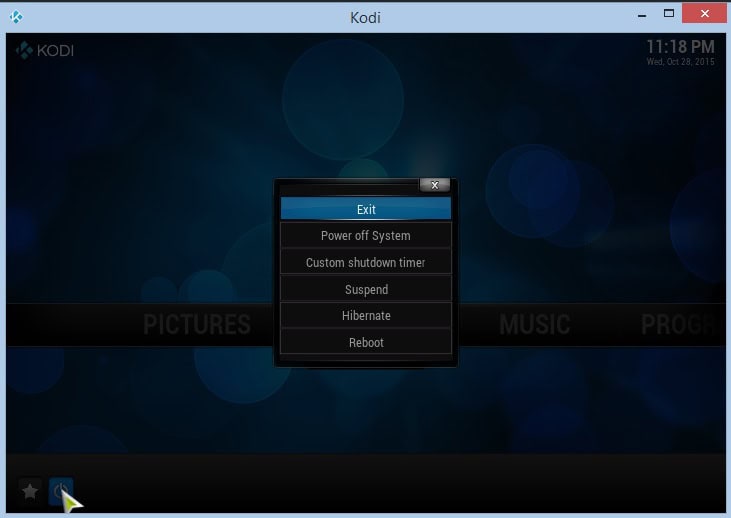
Task: Open the Music home menu item
Action: (535, 324)
